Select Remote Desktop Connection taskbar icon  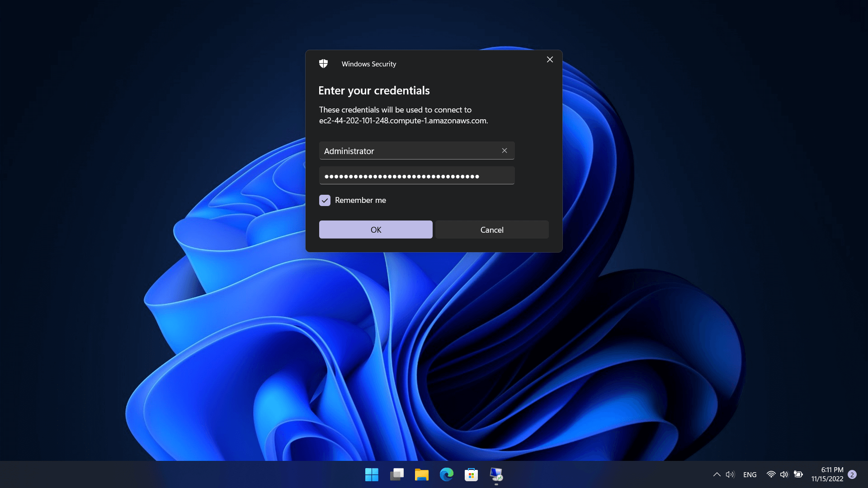496,474
